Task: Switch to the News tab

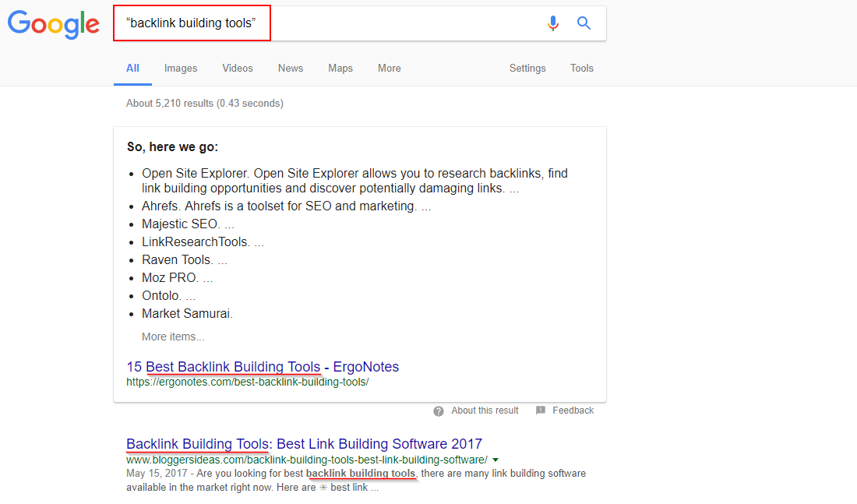Action: point(291,69)
